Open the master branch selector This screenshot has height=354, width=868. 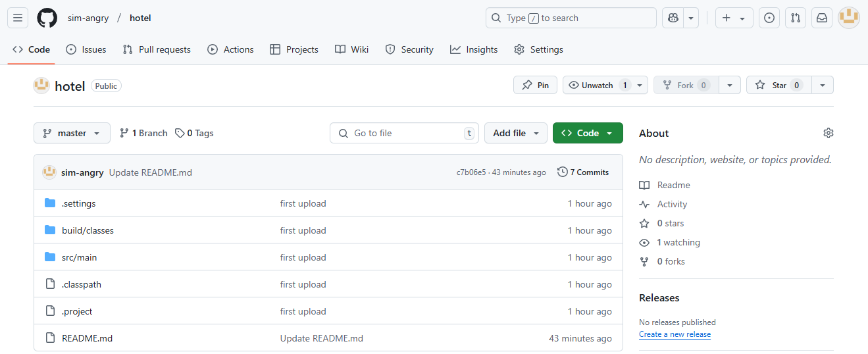[72, 133]
